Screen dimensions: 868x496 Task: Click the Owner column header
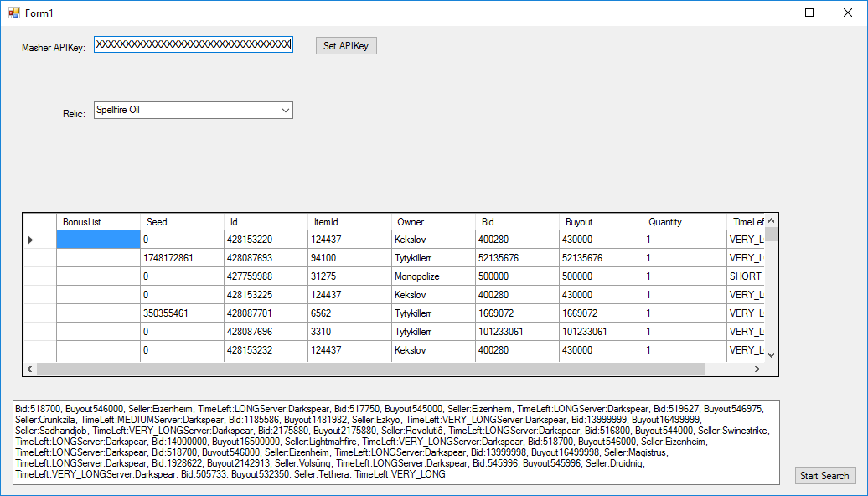click(x=433, y=222)
